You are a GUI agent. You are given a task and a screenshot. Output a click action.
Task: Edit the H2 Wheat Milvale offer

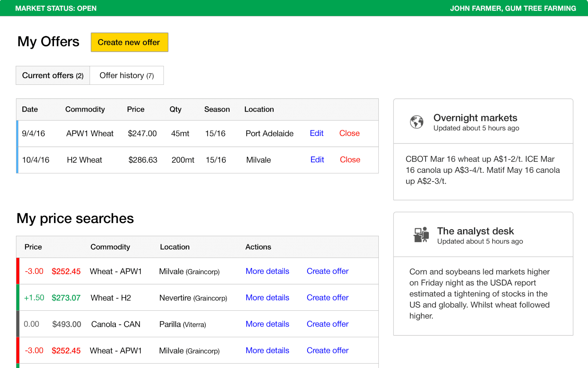coord(317,160)
